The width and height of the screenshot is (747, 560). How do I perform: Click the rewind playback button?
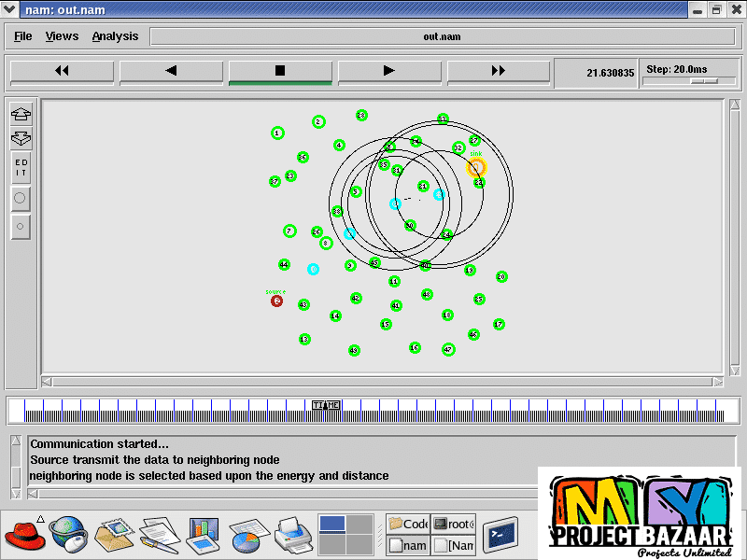[63, 71]
